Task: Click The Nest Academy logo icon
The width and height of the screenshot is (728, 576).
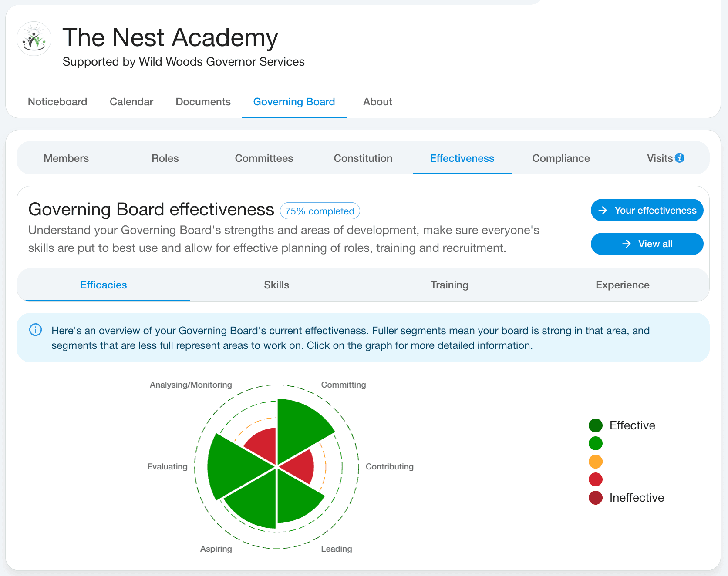Action: tap(34, 39)
